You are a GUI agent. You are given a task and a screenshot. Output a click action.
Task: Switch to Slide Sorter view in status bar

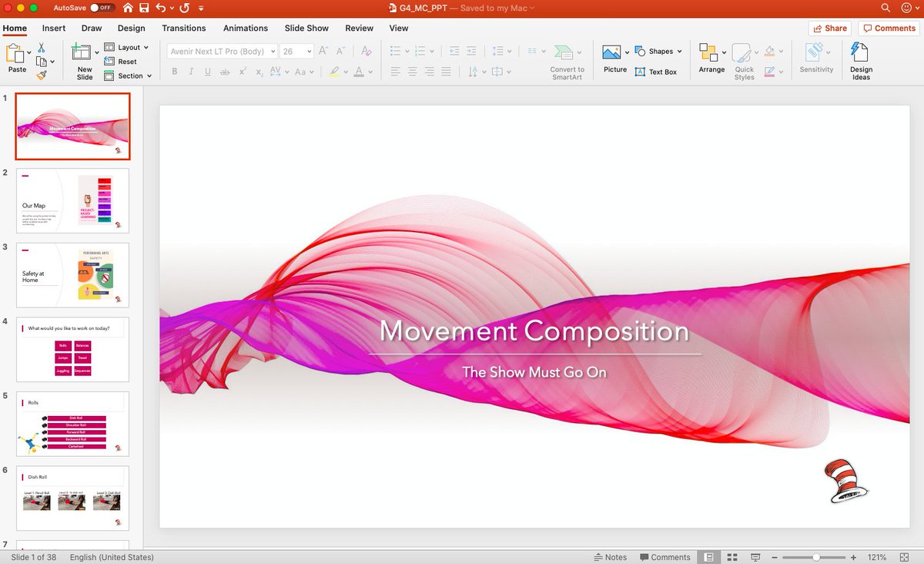pyautogui.click(x=732, y=557)
